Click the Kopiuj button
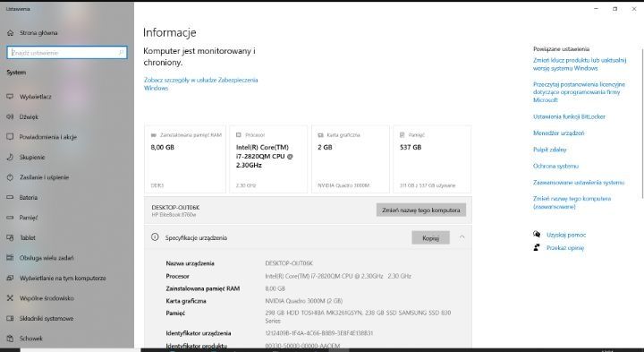This screenshot has height=352, width=644. tap(431, 237)
